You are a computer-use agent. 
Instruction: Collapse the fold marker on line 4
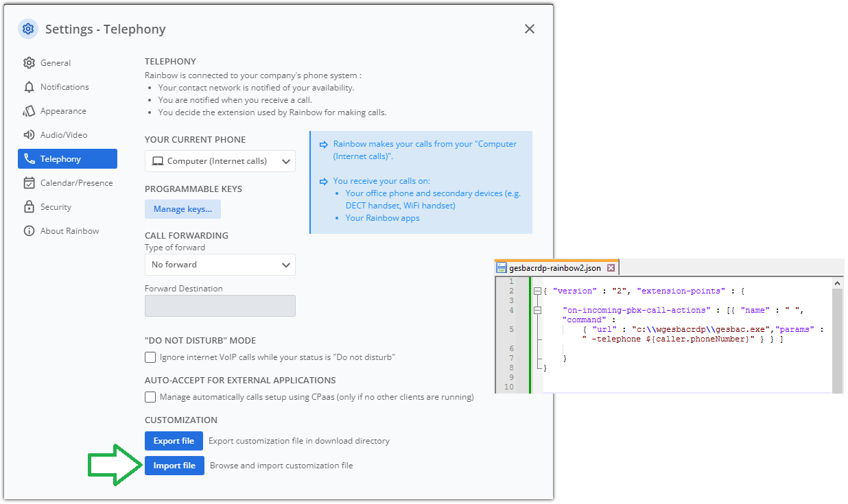[537, 311]
